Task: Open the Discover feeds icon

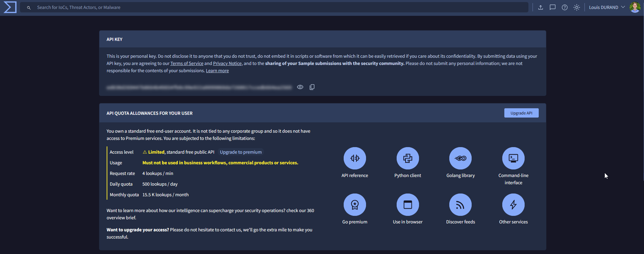Action: pyautogui.click(x=460, y=205)
